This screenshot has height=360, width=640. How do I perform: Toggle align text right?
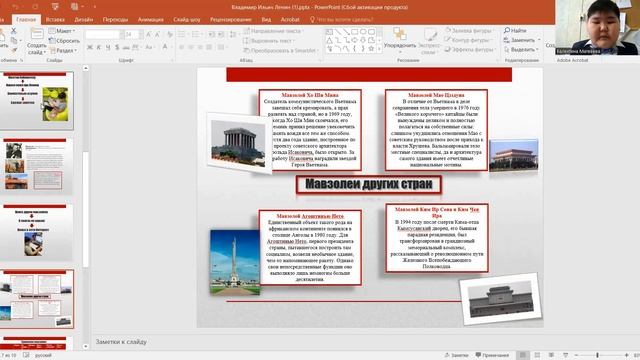click(200, 47)
